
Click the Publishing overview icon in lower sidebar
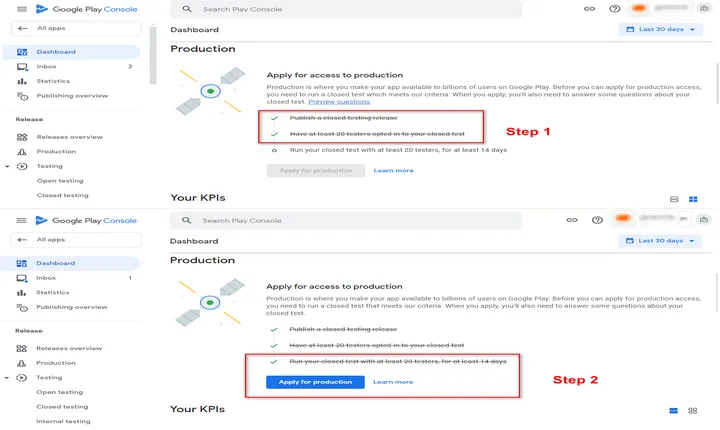point(22,307)
